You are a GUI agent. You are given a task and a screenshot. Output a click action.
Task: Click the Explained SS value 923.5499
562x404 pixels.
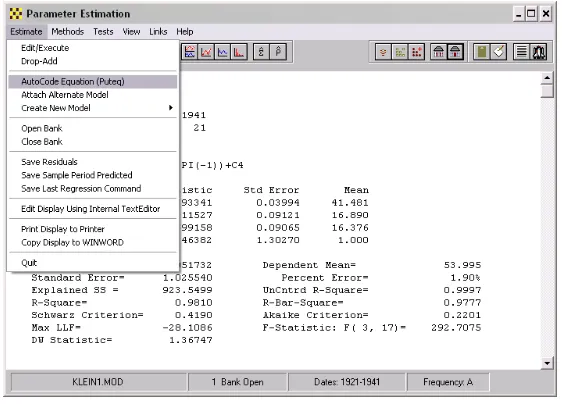pyautogui.click(x=187, y=290)
